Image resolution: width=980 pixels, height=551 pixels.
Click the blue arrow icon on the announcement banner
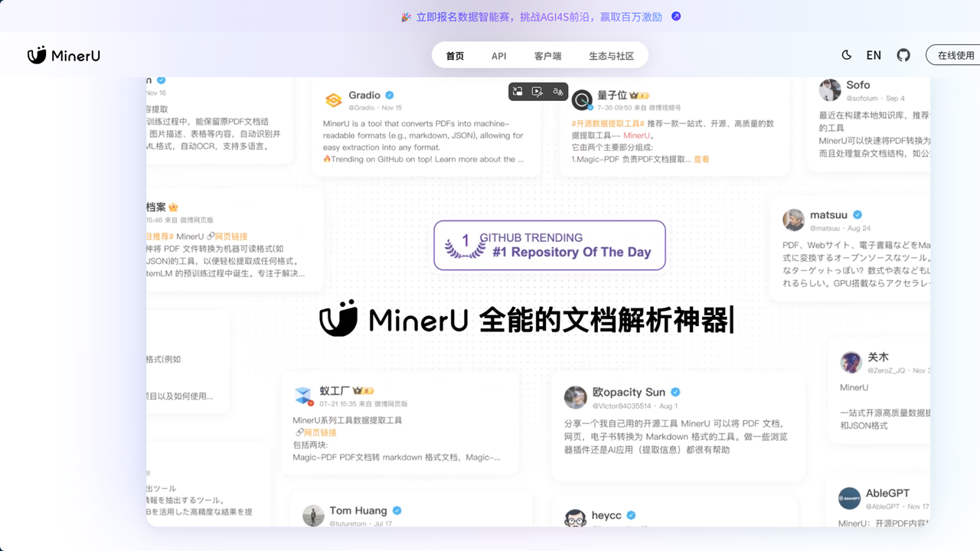[x=675, y=16]
